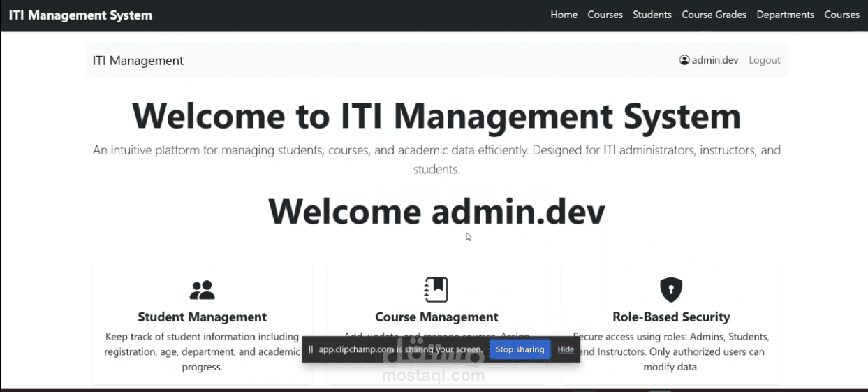
Task: Select the Course Management card heading
Action: click(436, 317)
